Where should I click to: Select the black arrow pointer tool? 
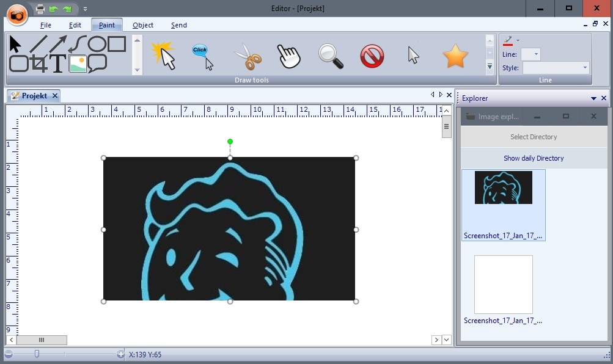15,44
